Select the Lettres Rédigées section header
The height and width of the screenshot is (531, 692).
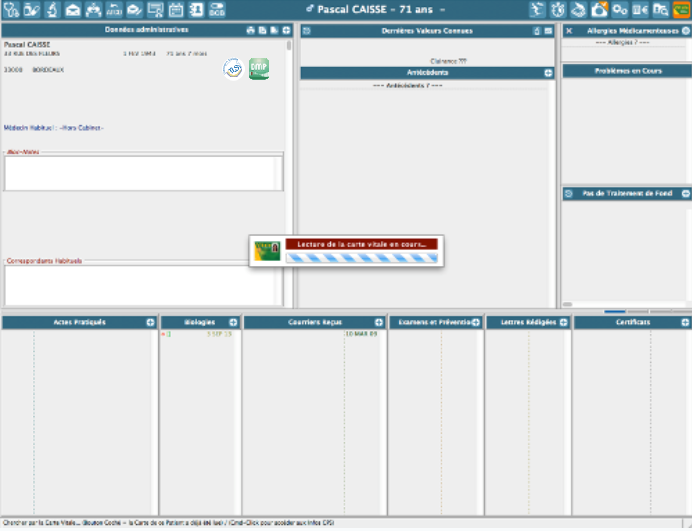(x=524, y=322)
